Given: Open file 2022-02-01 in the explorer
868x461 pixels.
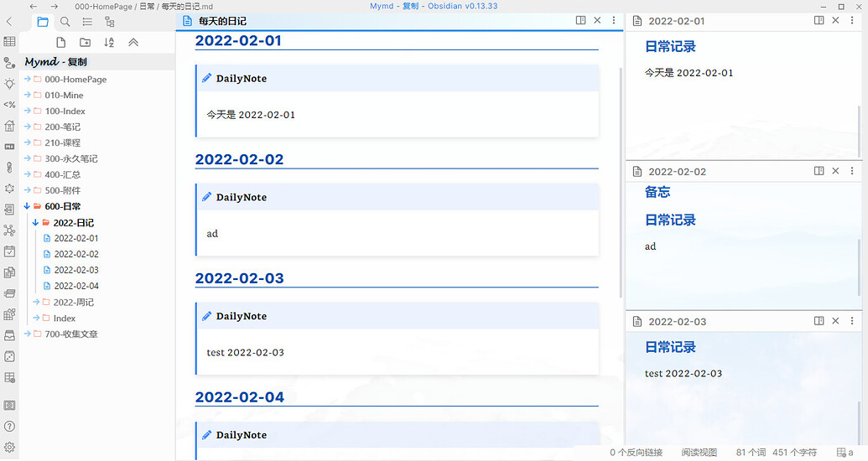Looking at the screenshot, I should 76,238.
